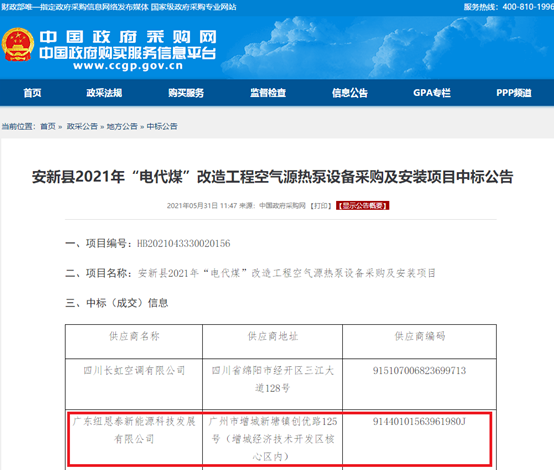
Task: Click the address cell 广州市增城新塘镇创优路125号
Action: [x=273, y=439]
